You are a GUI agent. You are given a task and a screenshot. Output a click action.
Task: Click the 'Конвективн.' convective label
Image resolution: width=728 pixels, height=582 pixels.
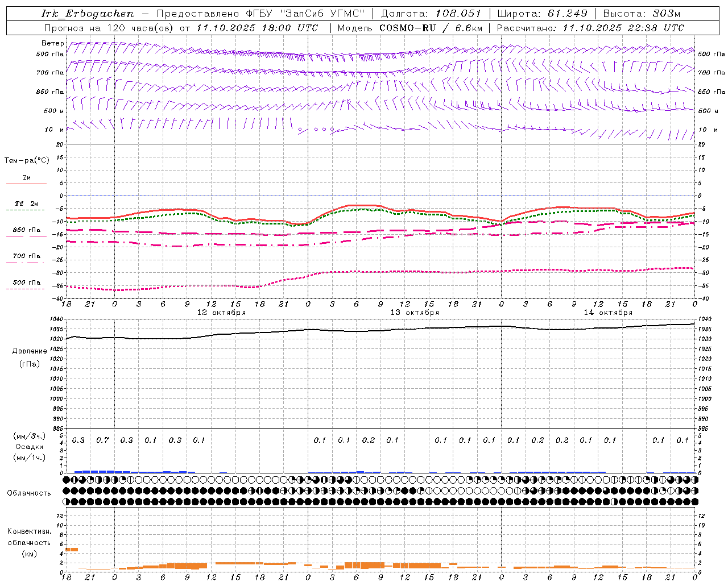[30, 531]
